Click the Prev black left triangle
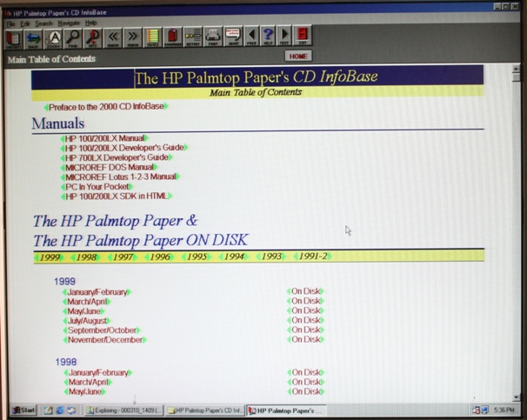Viewport: 527px width, 420px height. click(251, 36)
